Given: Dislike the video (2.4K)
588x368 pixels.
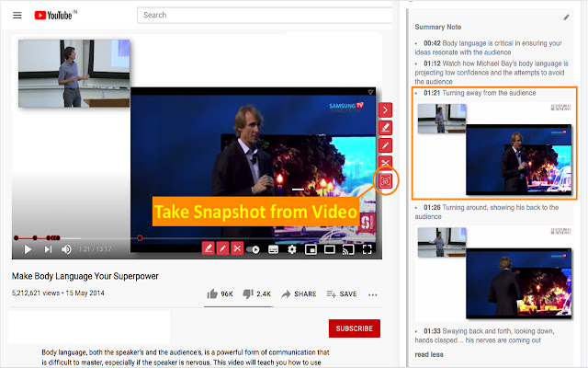Looking at the screenshot, I should pos(256,294).
